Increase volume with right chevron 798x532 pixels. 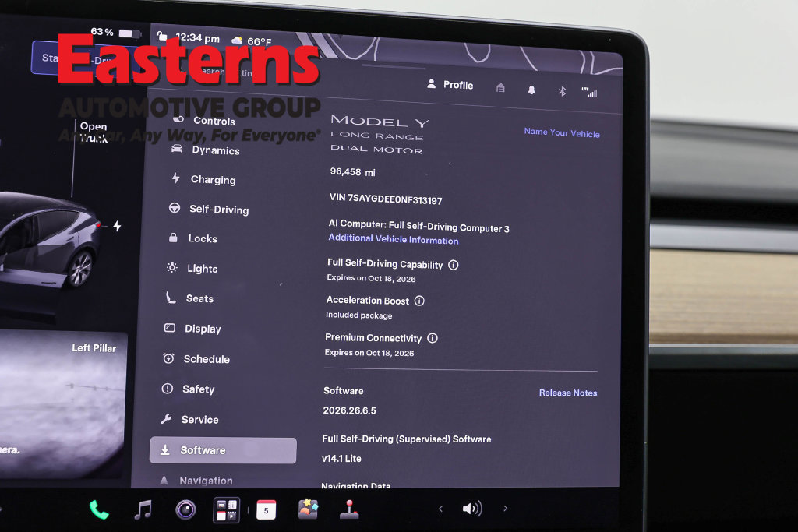coord(505,508)
